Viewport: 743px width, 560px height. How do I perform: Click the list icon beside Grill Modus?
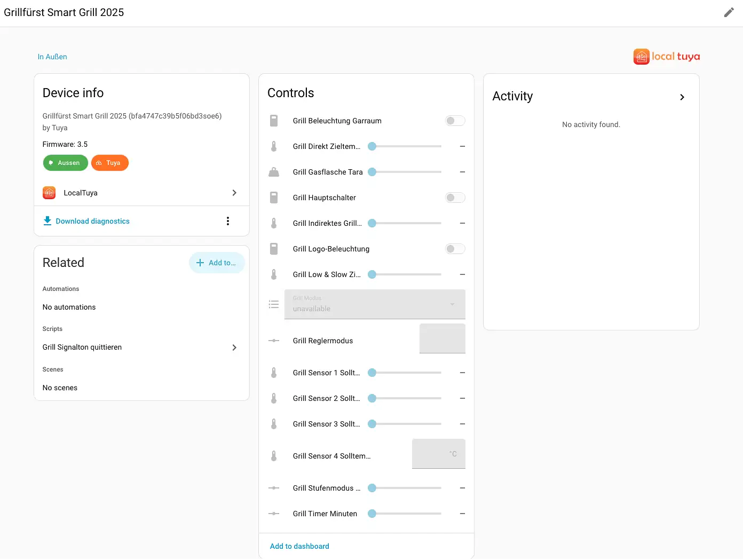(x=274, y=304)
